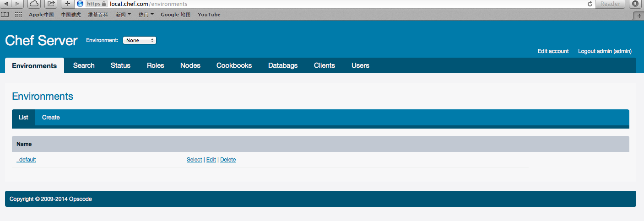The image size is (644, 221).
Task: Open the Status tab
Action: 120,65
